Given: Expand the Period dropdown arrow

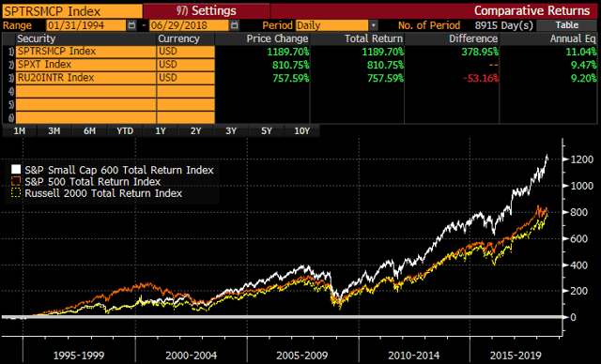Looking at the screenshot, I should 374,25.
